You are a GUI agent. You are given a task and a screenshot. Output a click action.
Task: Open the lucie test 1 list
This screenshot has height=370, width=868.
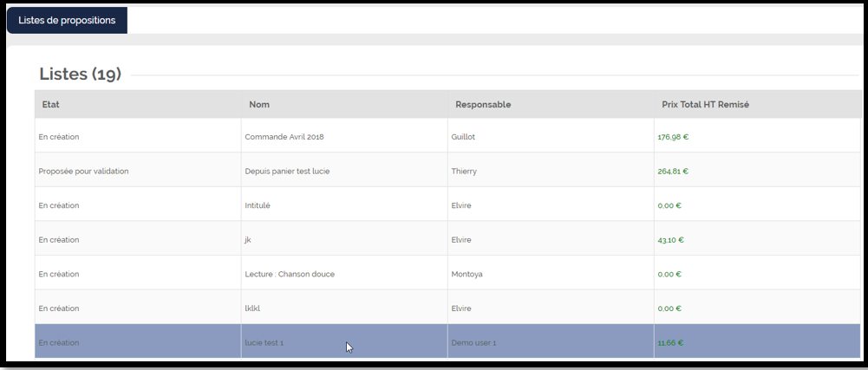tap(264, 343)
